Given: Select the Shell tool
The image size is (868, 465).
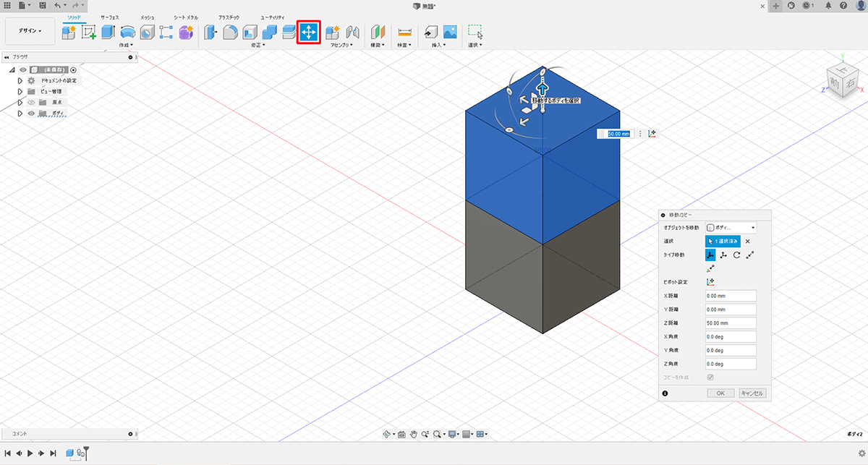Looking at the screenshot, I should pyautogui.click(x=250, y=32).
